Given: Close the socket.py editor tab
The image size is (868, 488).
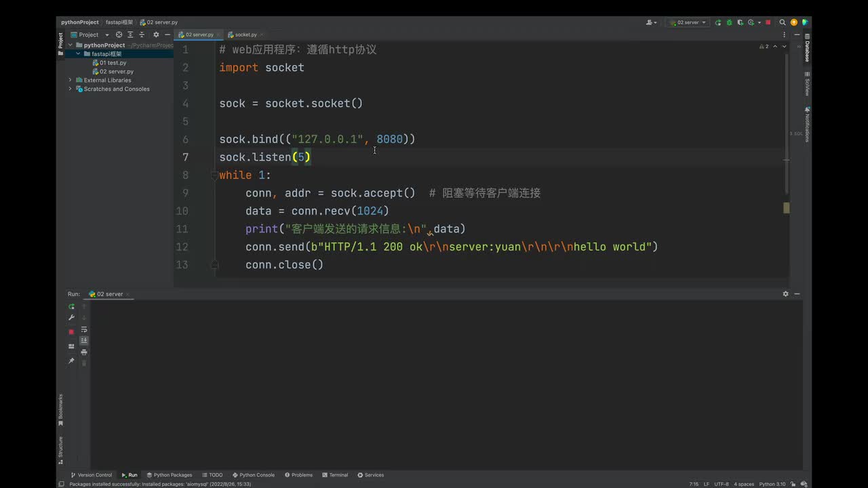Looking at the screenshot, I should coord(262,35).
